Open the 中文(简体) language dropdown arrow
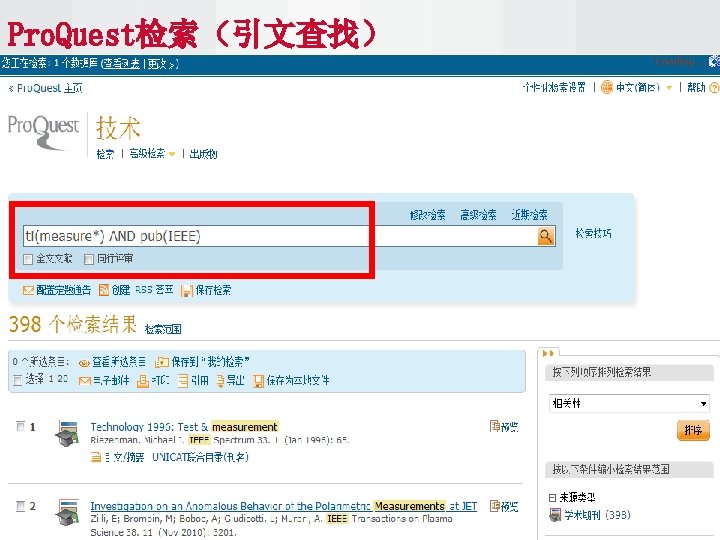Viewport: 720px width, 540px height. click(x=669, y=88)
